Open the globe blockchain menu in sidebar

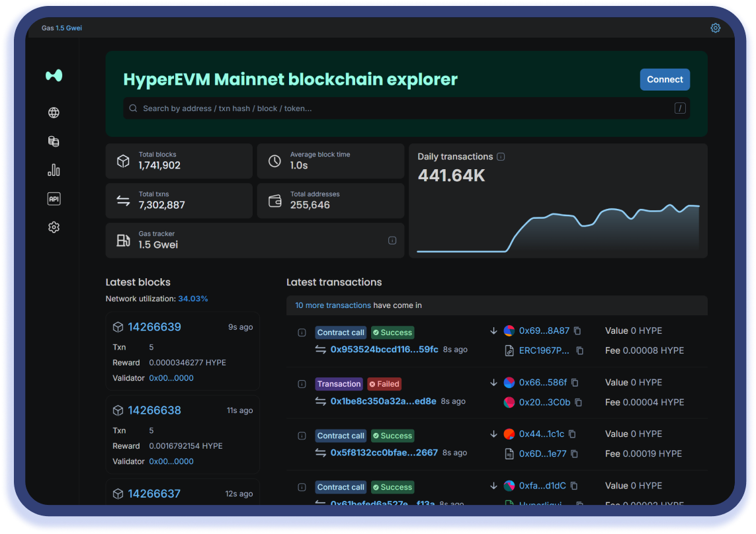pyautogui.click(x=54, y=113)
